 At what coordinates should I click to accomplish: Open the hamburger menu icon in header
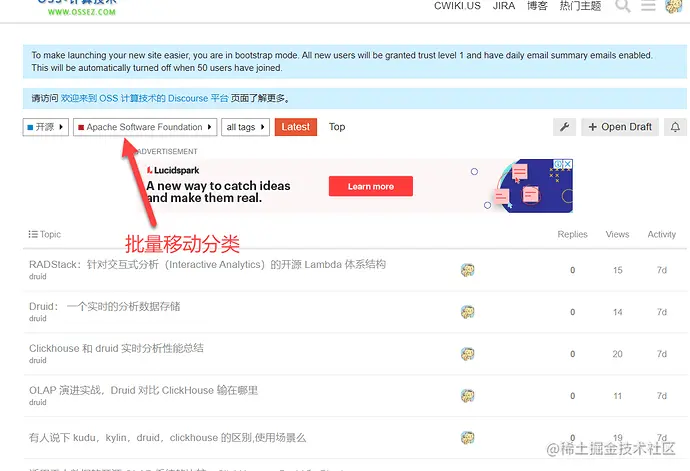[x=648, y=6]
